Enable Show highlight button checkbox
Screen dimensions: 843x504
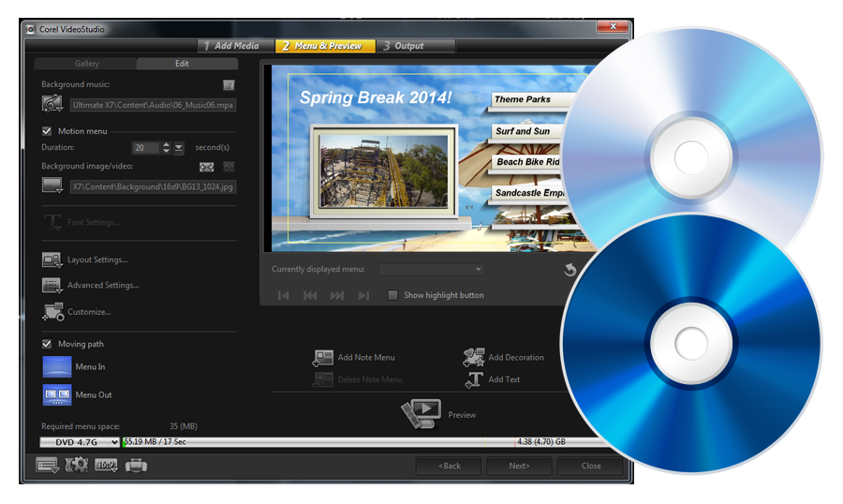coord(392,295)
